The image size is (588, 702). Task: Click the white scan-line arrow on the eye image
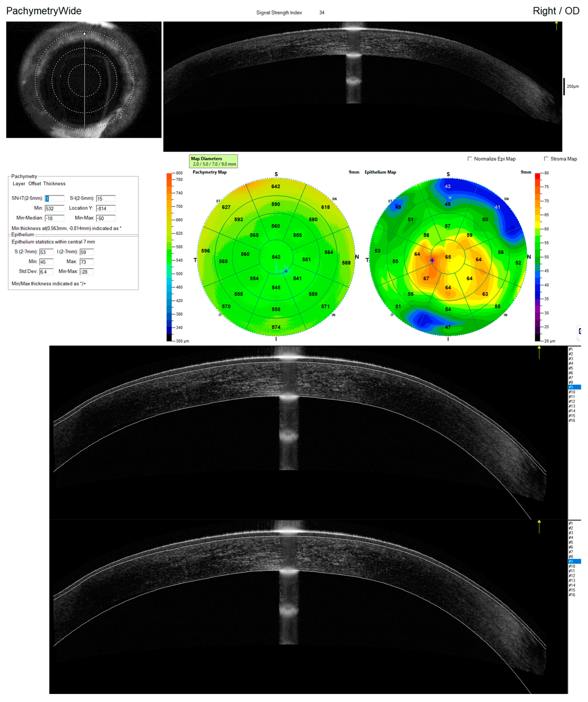(85, 33)
